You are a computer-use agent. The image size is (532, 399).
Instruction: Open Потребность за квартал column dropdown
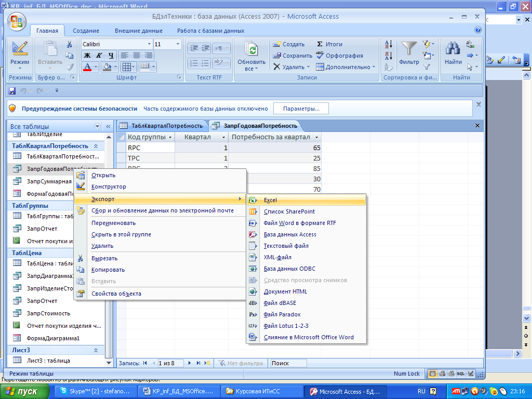316,137
